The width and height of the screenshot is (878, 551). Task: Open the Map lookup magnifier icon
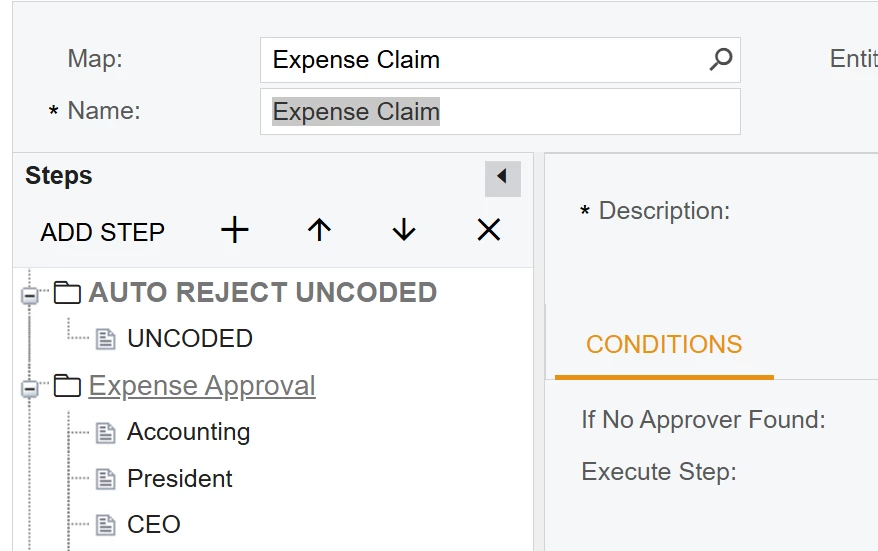(x=721, y=59)
